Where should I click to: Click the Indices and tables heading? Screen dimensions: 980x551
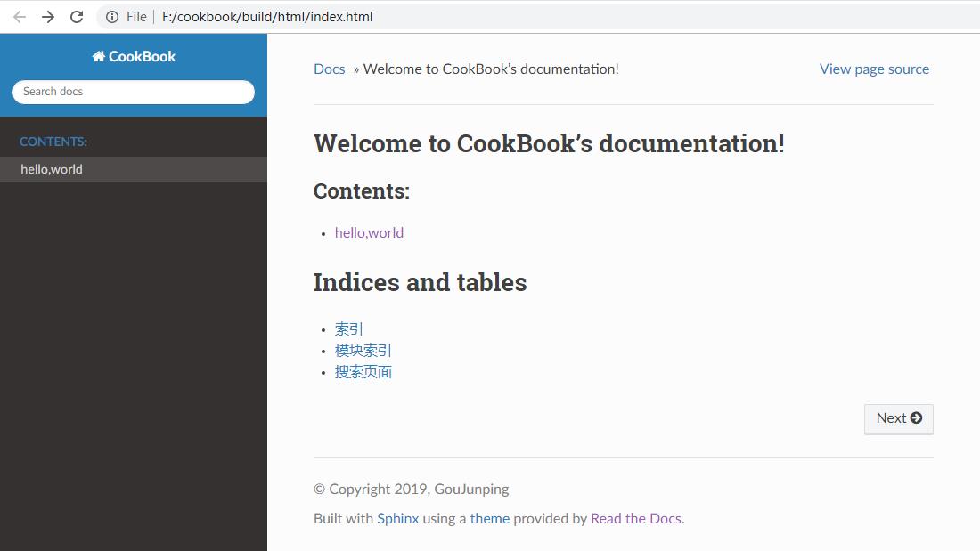click(420, 282)
